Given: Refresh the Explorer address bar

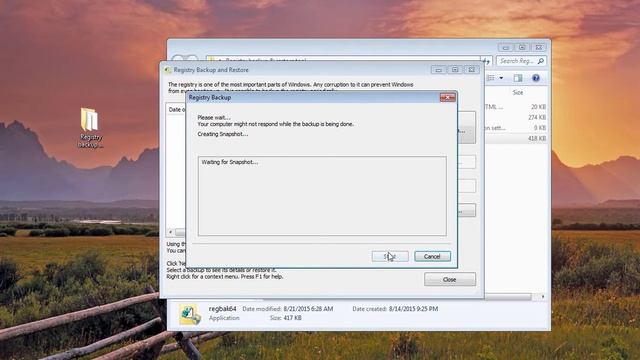Looking at the screenshot, I should (x=487, y=61).
